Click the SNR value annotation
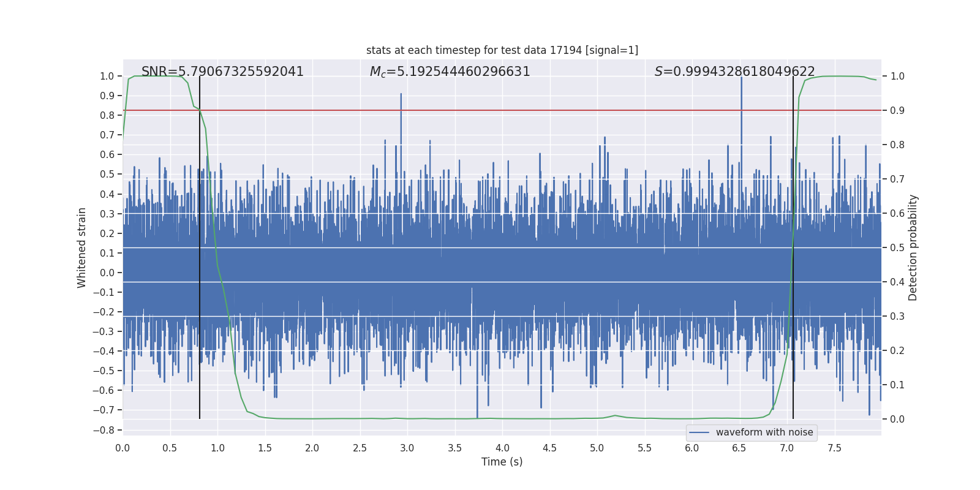This screenshot has height=490, width=980. pos(222,72)
